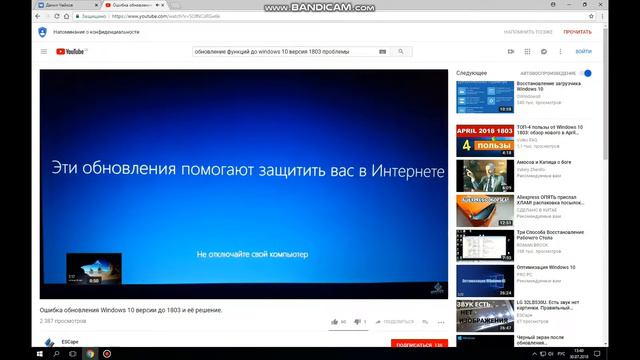640x360 pixels.
Task: Open YouTube settings three-dot menu
Action: click(x=560, y=51)
